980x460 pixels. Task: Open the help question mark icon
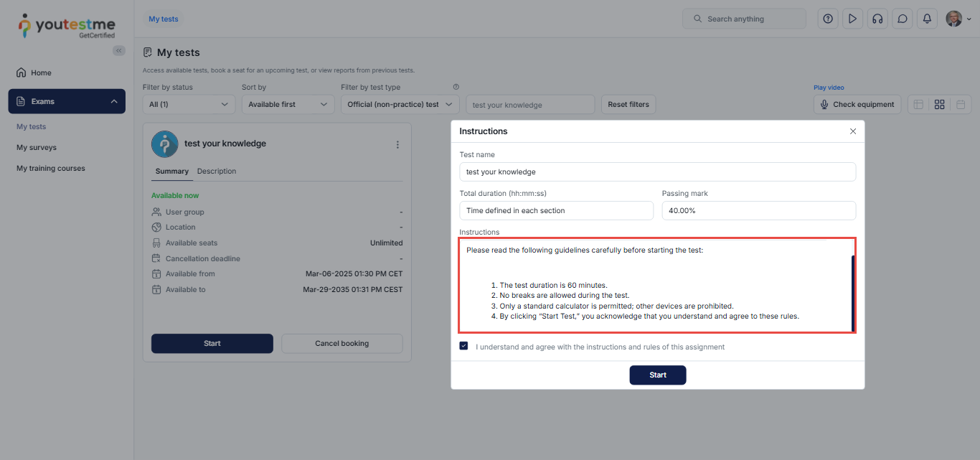tap(828, 19)
